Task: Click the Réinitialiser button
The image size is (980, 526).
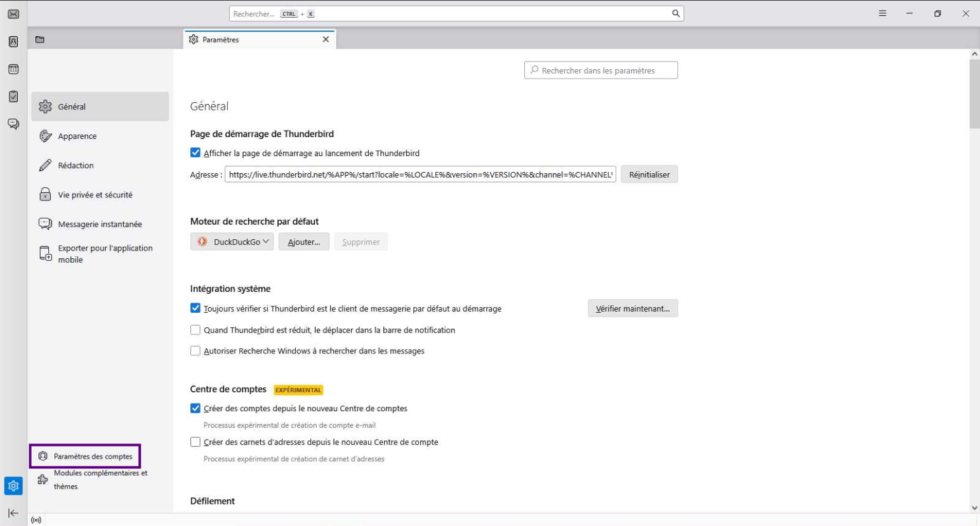Action: [x=649, y=174]
